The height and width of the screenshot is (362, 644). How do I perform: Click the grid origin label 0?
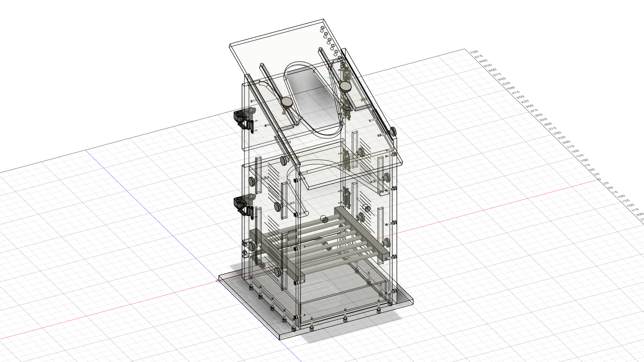tap(600, 179)
